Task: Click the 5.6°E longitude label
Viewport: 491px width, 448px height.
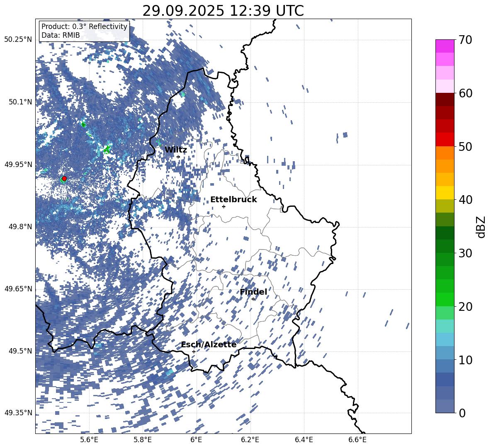Action: point(89,440)
